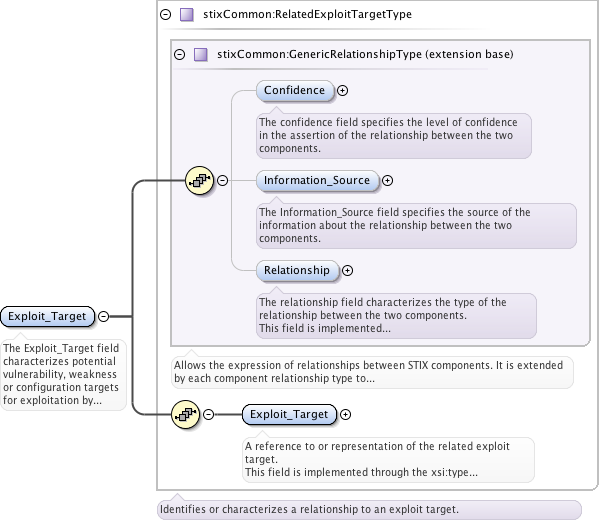Click the purple square icon beside stixCommon:RelatedExploitTargetType

tap(187, 15)
